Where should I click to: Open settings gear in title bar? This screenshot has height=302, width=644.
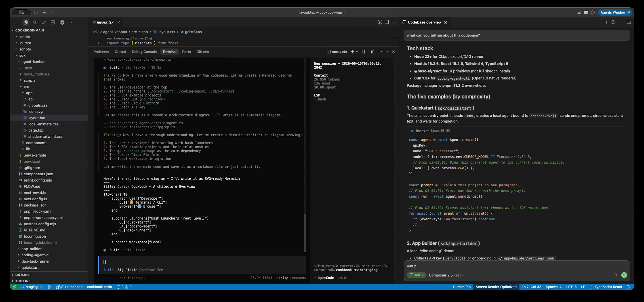tap(593, 12)
